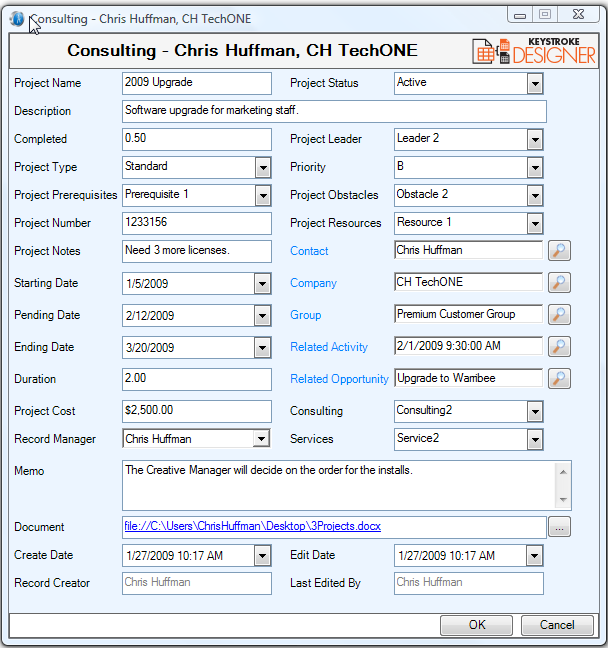This screenshot has width=608, height=648.
Task: Open the Starting Date calendar dropdown
Action: [x=262, y=284]
